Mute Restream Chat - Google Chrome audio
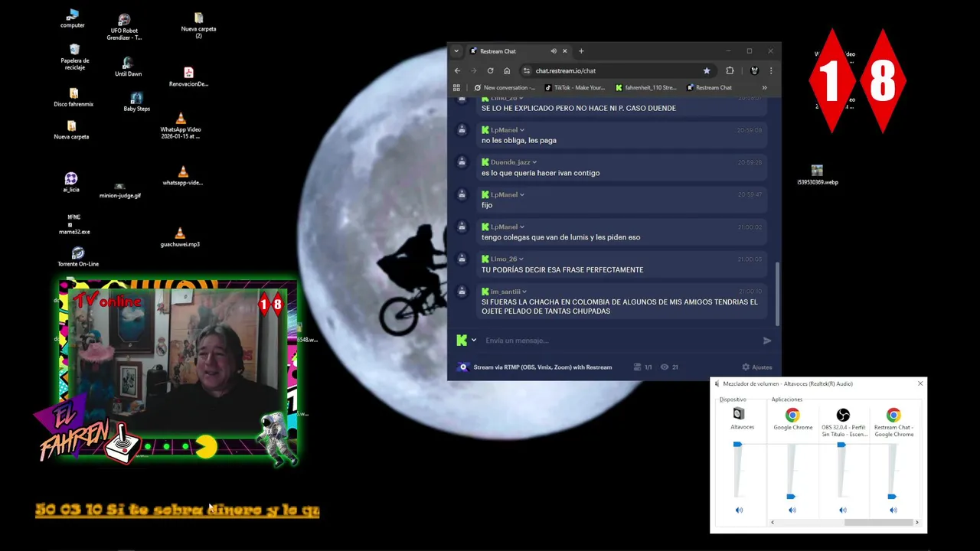Screen dimensions: 980x551 click(893, 510)
